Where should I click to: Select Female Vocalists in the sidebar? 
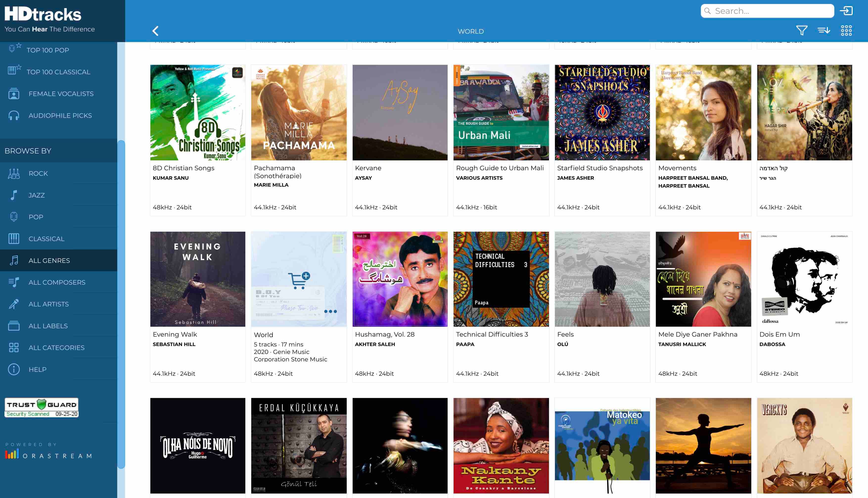point(61,94)
